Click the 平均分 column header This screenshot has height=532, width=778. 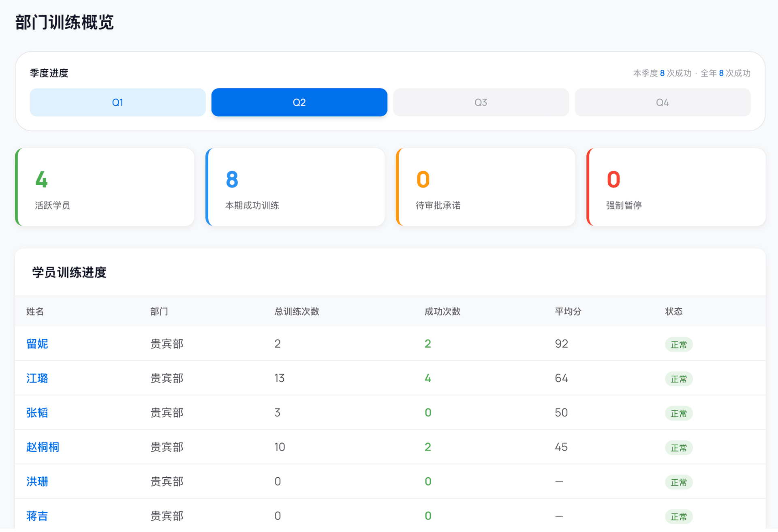pyautogui.click(x=568, y=312)
